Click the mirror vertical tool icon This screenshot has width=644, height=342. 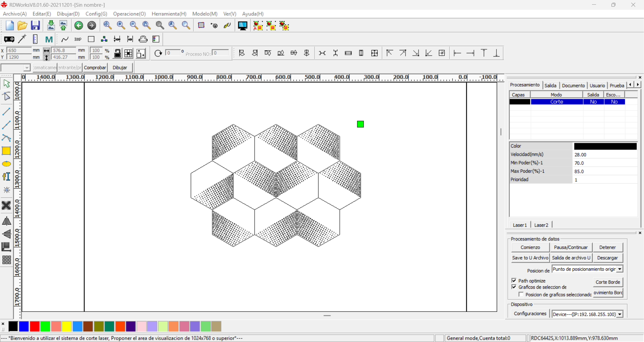(x=6, y=234)
